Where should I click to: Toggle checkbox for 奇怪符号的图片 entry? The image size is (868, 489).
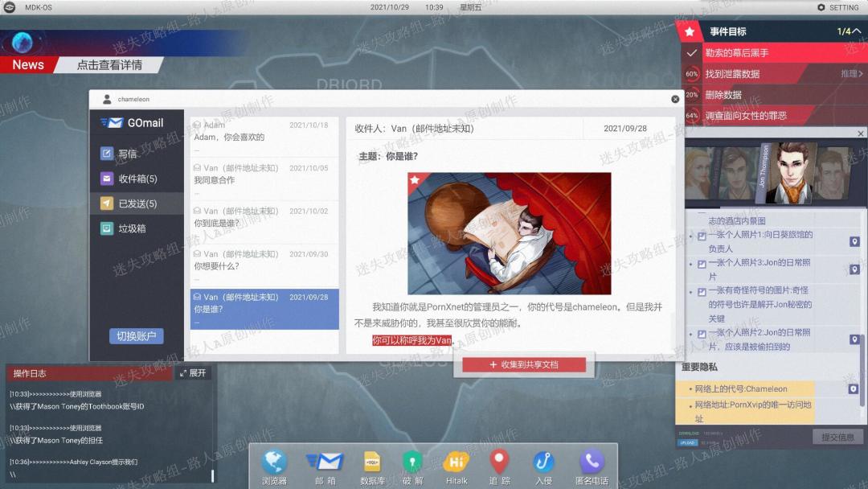click(x=702, y=292)
